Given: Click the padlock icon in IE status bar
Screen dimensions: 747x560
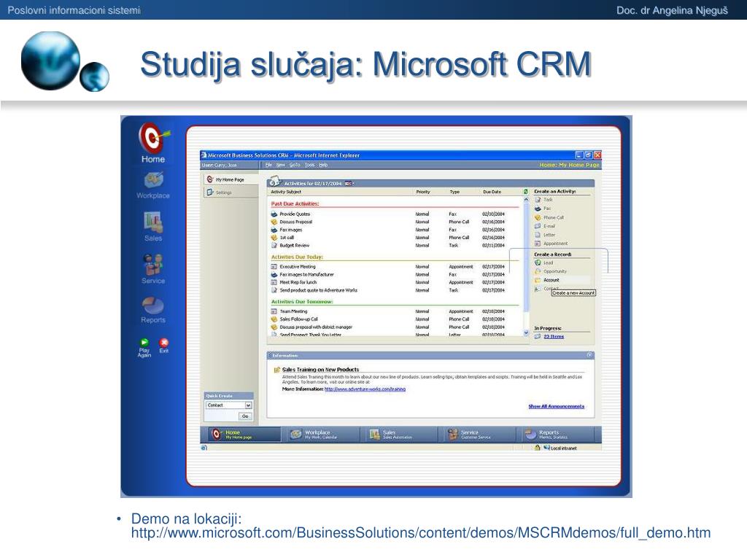Looking at the screenshot, I should (537, 448).
